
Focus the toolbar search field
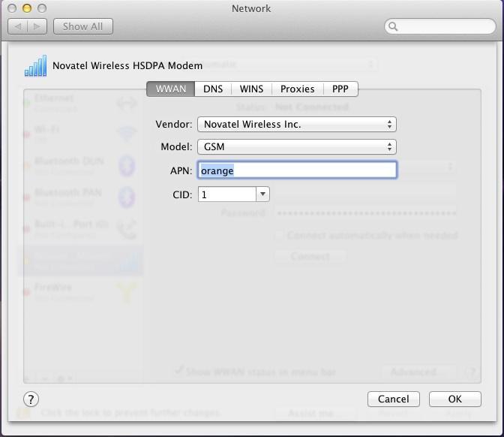[x=442, y=27]
